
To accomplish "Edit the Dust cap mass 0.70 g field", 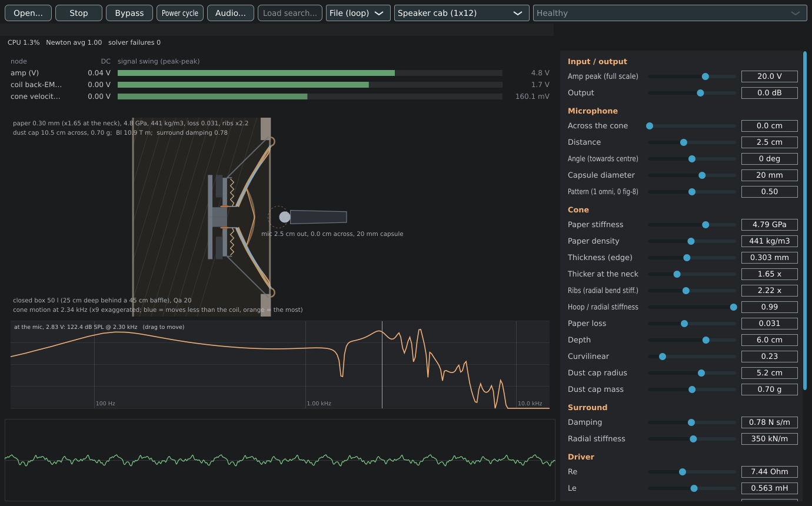I will pyautogui.click(x=770, y=390).
